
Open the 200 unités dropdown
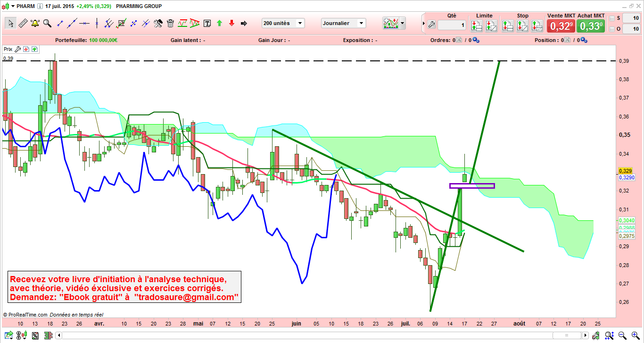click(x=283, y=23)
